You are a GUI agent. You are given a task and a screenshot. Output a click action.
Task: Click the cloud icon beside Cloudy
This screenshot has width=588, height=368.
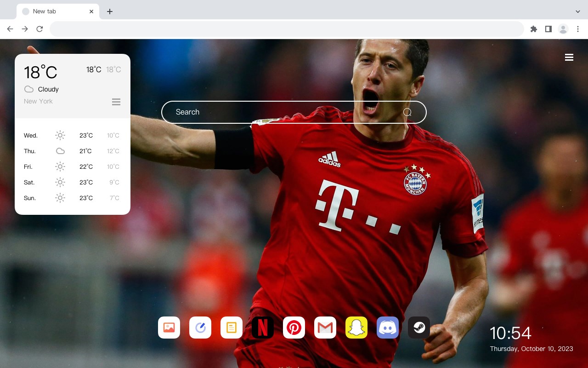(x=29, y=89)
